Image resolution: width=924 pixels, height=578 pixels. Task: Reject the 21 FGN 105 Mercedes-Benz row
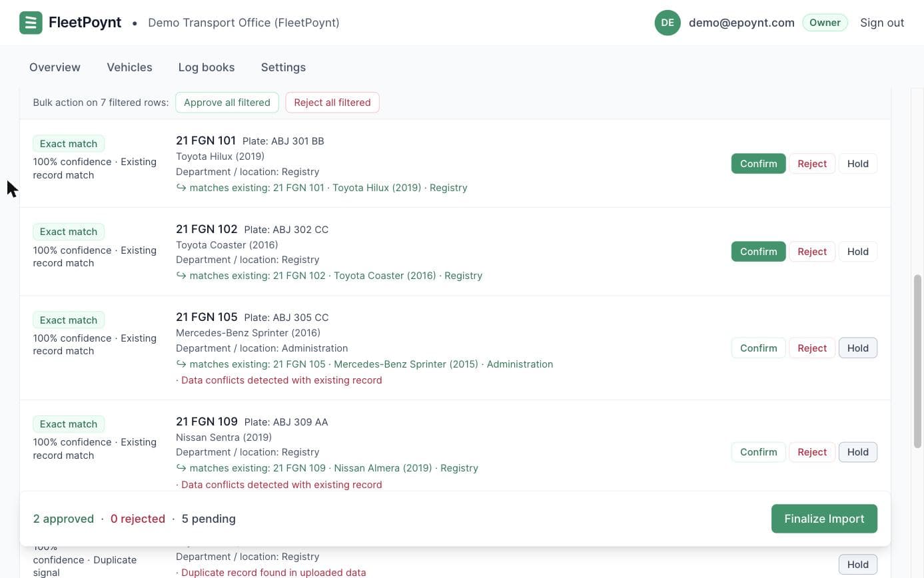pyautogui.click(x=812, y=348)
